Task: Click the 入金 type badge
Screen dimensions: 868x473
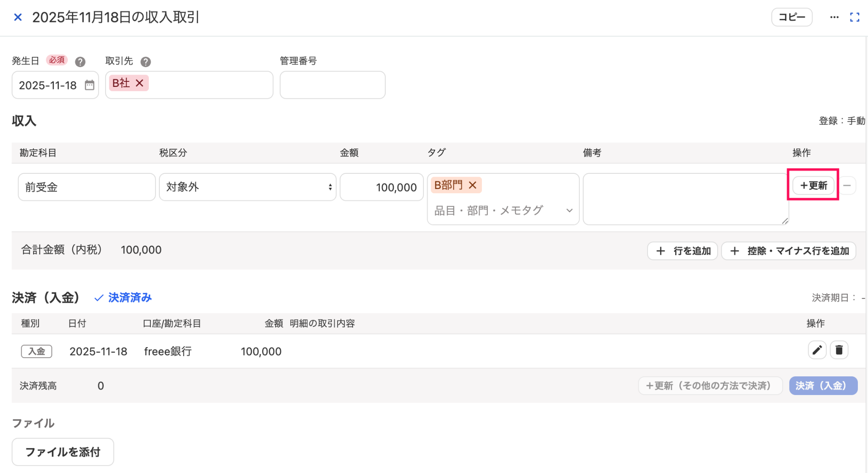Action: coord(36,351)
